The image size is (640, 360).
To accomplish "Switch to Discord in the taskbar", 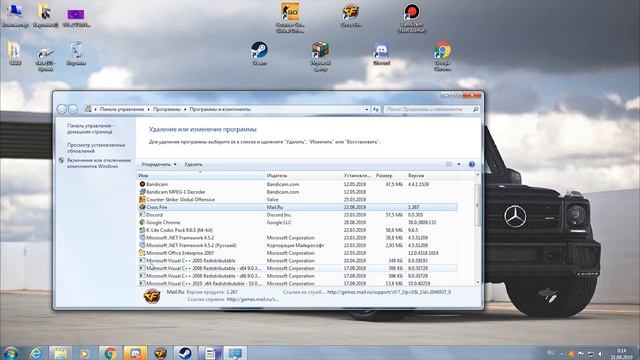I will click(135, 353).
